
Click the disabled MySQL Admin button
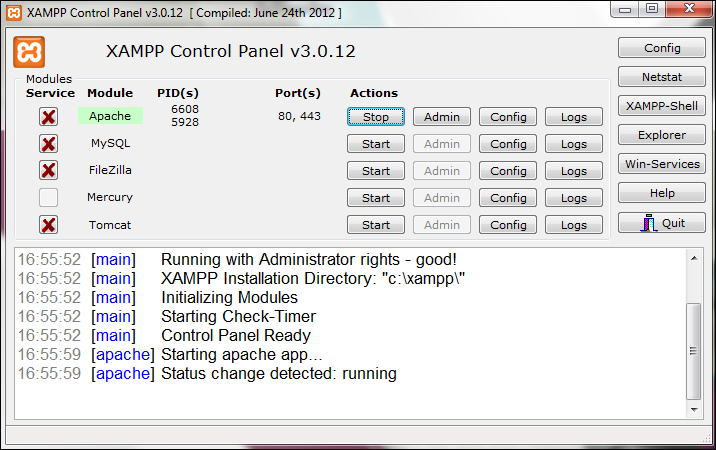442,144
